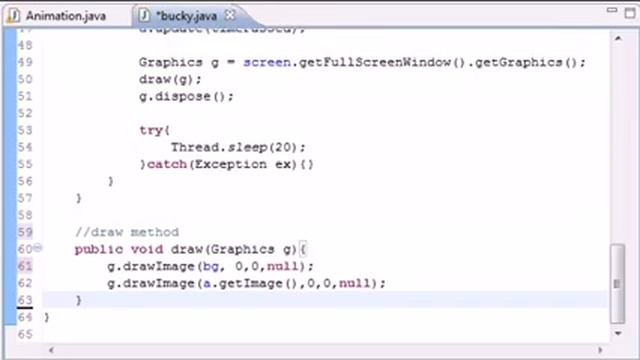Viewport: 640px width, 360px height.
Task: Minimize the editor area
Action: point(611,10)
